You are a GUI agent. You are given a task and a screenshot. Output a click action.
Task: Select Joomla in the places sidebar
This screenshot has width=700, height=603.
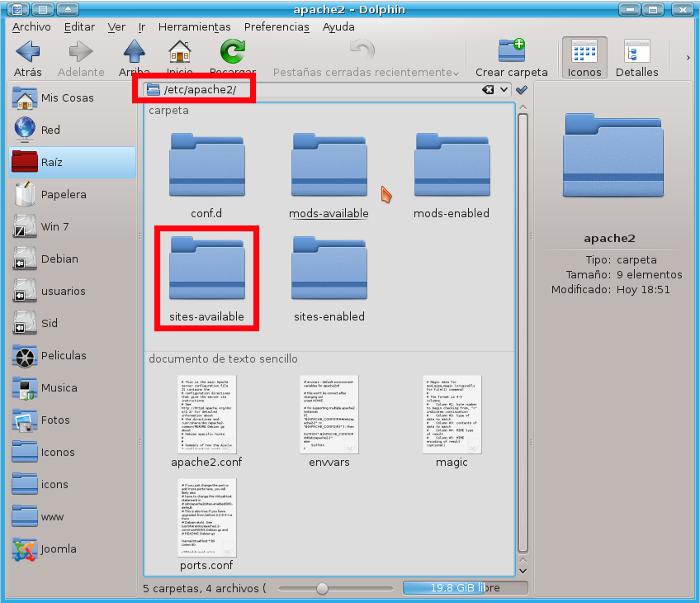pyautogui.click(x=58, y=548)
